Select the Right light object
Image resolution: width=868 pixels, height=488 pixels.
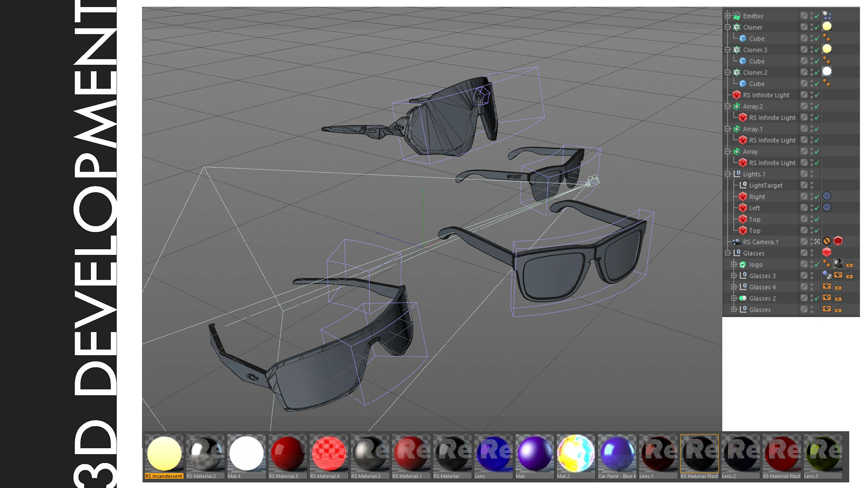pos(743,197)
